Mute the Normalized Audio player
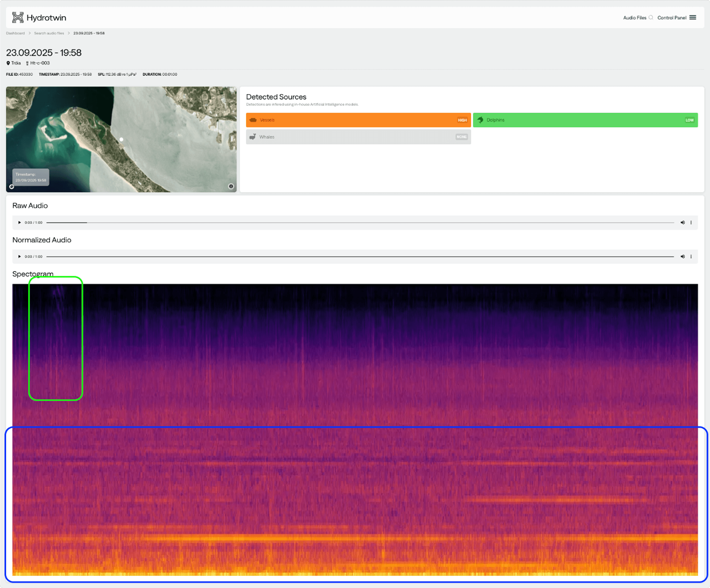 click(x=683, y=256)
